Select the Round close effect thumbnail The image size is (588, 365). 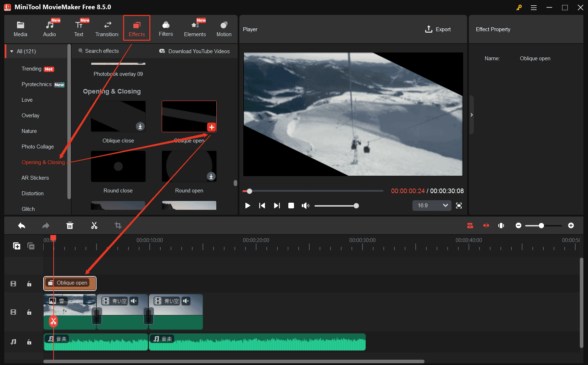click(x=118, y=166)
